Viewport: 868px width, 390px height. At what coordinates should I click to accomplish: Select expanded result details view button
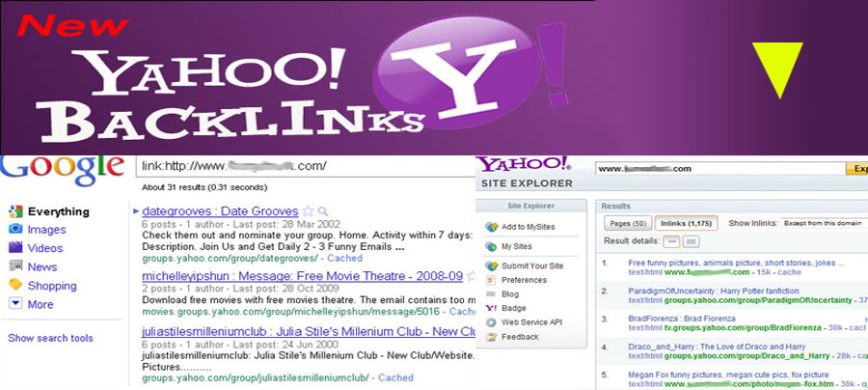(692, 241)
